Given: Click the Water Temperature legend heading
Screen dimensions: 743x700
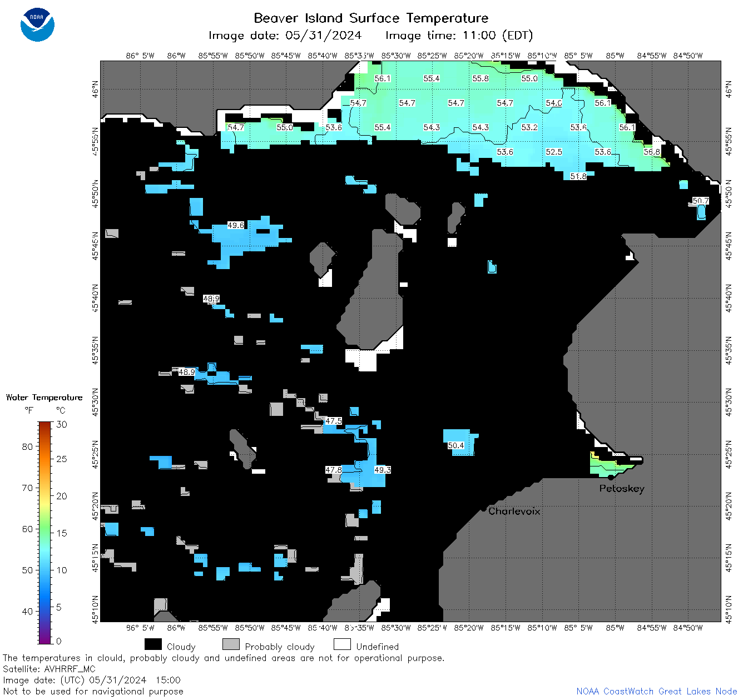Looking at the screenshot, I should click(44, 398).
